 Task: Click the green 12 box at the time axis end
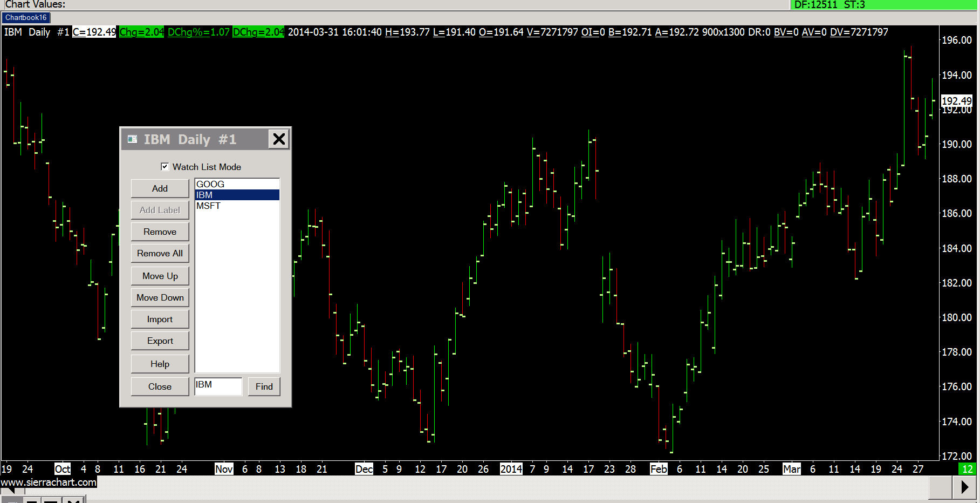(x=968, y=469)
